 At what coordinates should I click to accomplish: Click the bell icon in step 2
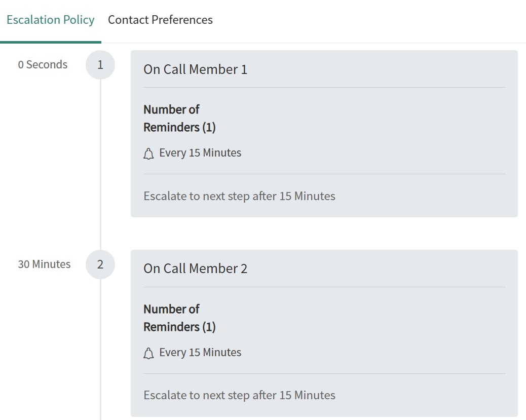(148, 354)
